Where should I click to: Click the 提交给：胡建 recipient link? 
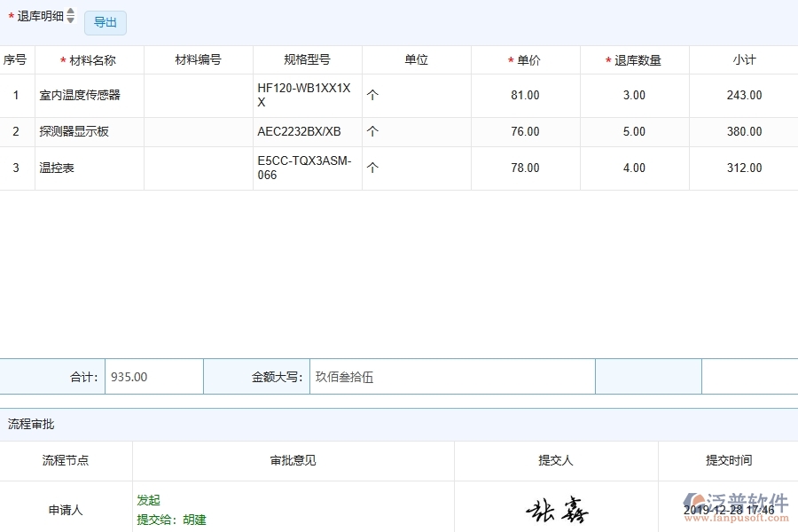coord(171,520)
